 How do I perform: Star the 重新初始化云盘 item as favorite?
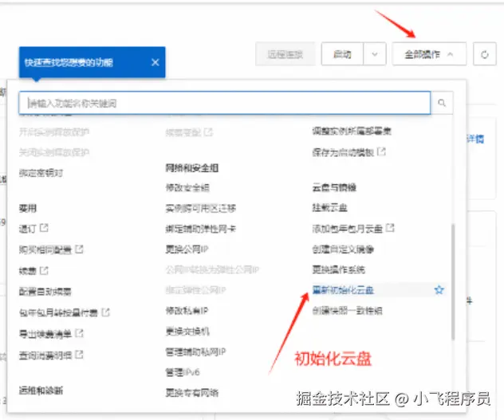439,290
